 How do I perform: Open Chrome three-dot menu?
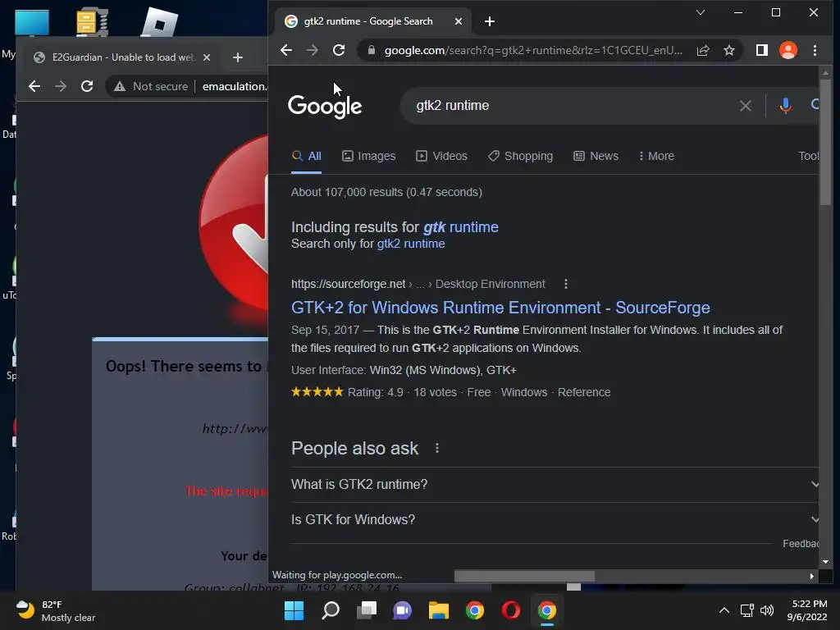coord(815,50)
